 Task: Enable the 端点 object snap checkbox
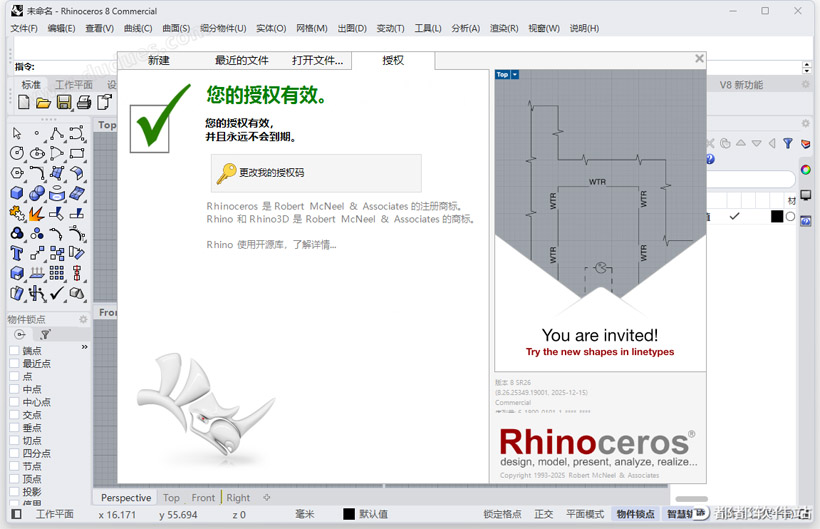click(15, 351)
